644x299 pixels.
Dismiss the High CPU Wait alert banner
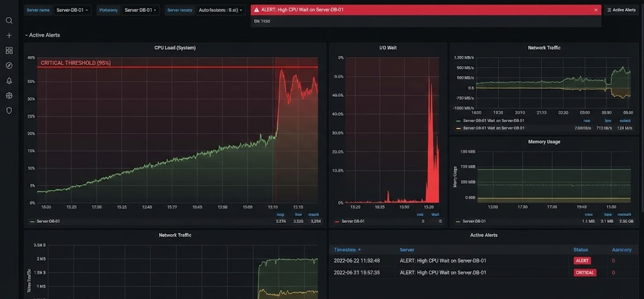click(x=596, y=10)
